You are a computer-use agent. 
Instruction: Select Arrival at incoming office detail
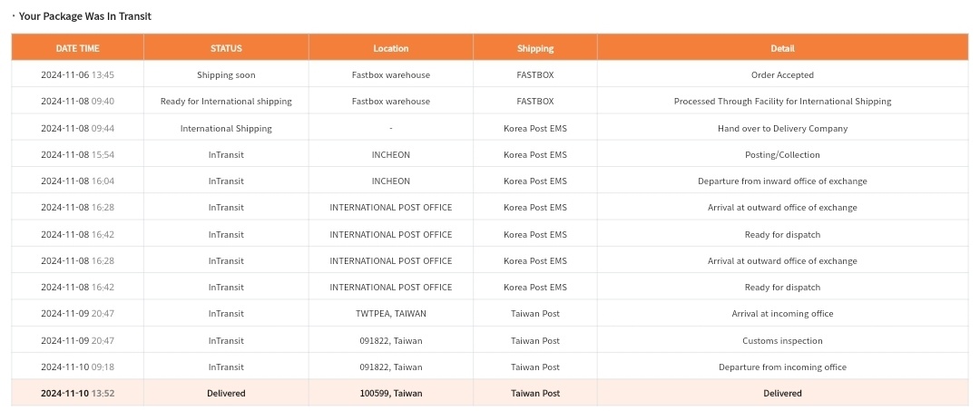point(782,314)
